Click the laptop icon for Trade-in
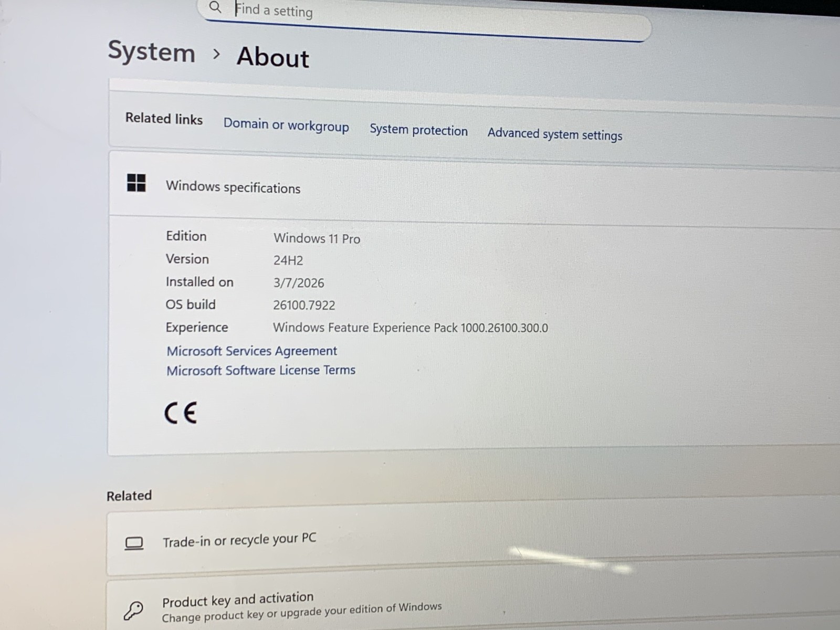 pyautogui.click(x=134, y=543)
